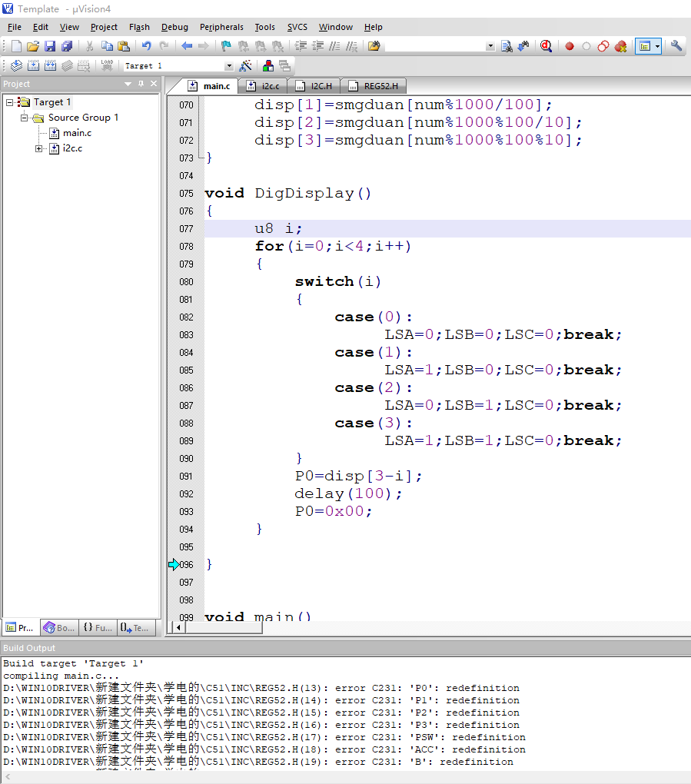Expand the i2c.c file node

(x=38, y=148)
